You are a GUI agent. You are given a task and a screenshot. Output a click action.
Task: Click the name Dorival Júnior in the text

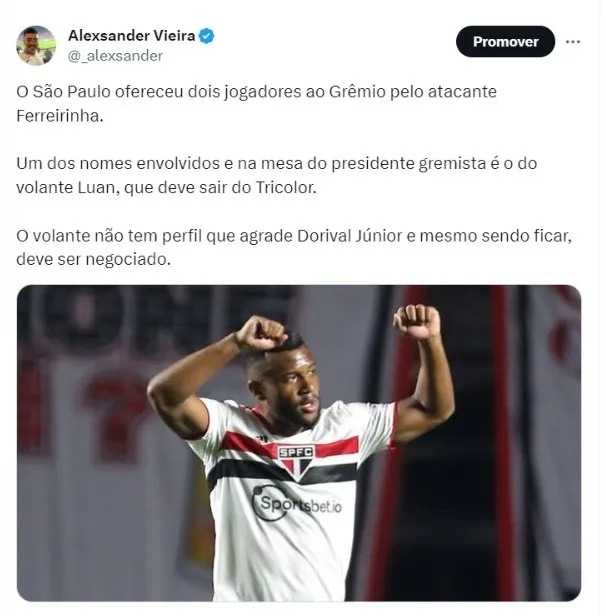click(350, 236)
